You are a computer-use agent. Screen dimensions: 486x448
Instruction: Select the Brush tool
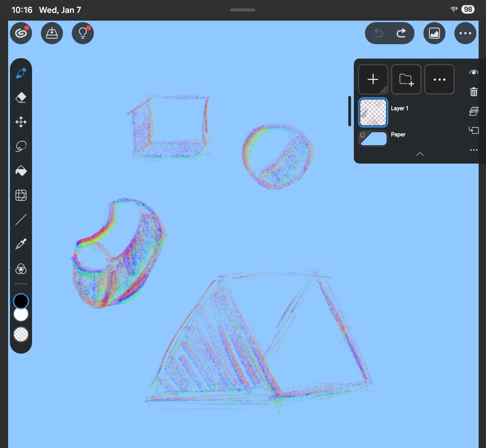[21, 73]
